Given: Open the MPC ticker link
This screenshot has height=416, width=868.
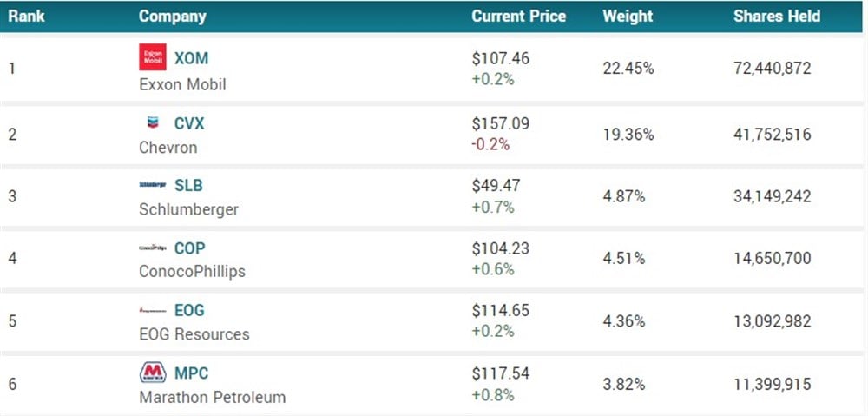Looking at the screenshot, I should [x=191, y=373].
